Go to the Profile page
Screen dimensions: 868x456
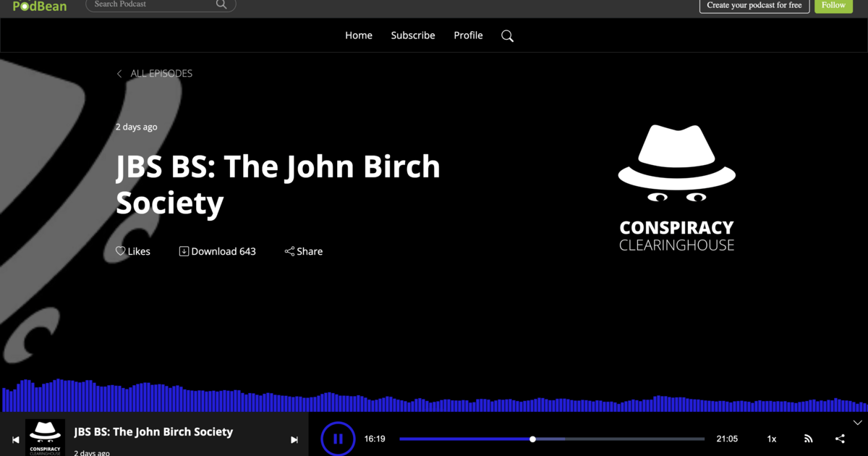tap(468, 35)
